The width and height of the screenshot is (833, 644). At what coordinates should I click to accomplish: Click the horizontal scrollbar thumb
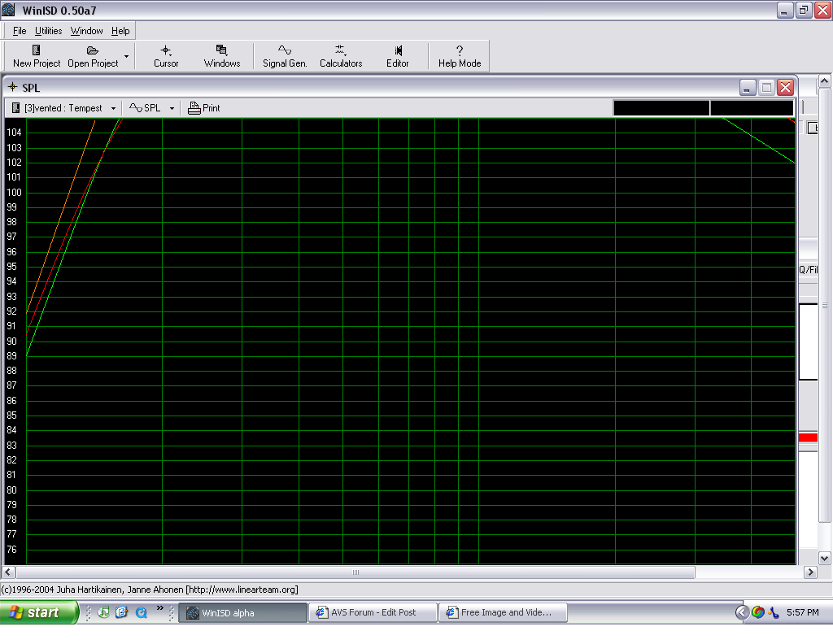[355, 572]
